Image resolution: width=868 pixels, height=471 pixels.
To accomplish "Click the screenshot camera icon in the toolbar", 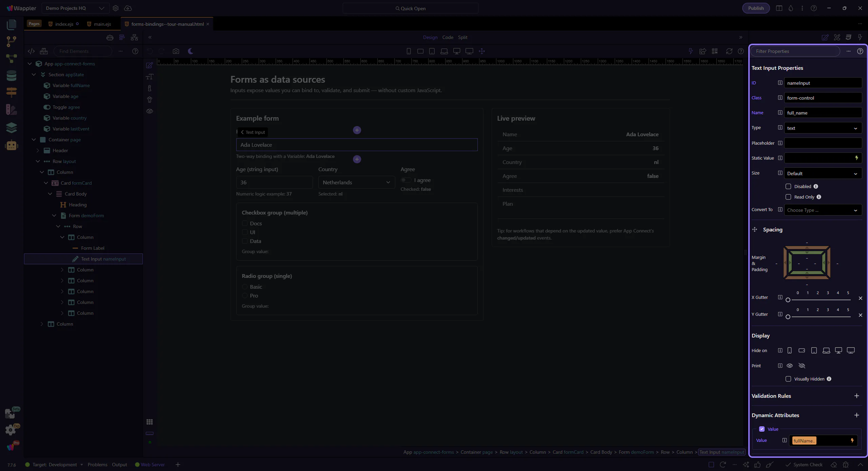I will (176, 51).
